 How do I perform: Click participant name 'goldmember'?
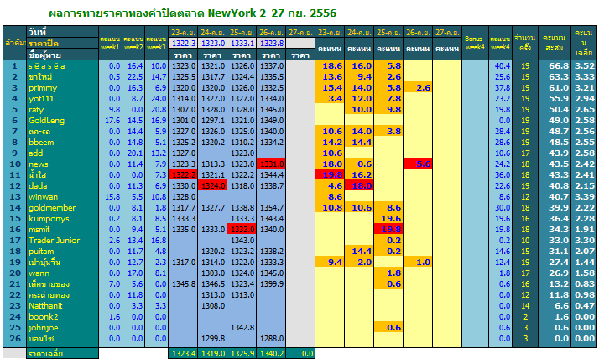52,208
